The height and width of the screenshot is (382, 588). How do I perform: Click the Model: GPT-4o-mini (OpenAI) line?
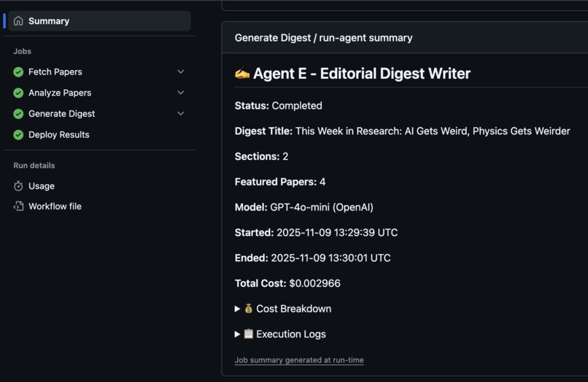[304, 207]
